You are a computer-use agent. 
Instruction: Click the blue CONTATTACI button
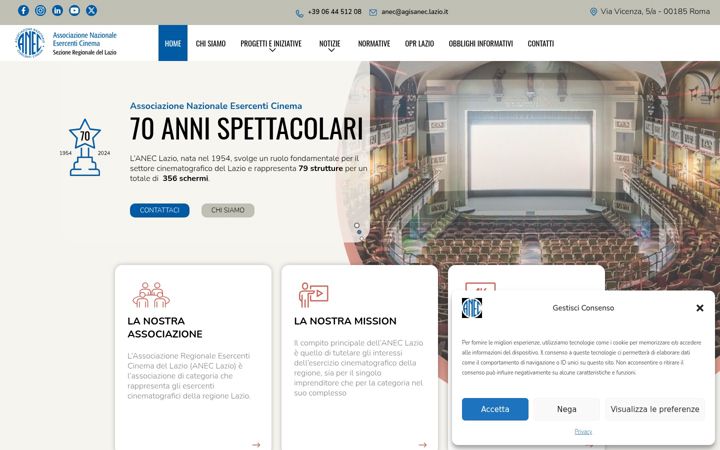point(159,210)
